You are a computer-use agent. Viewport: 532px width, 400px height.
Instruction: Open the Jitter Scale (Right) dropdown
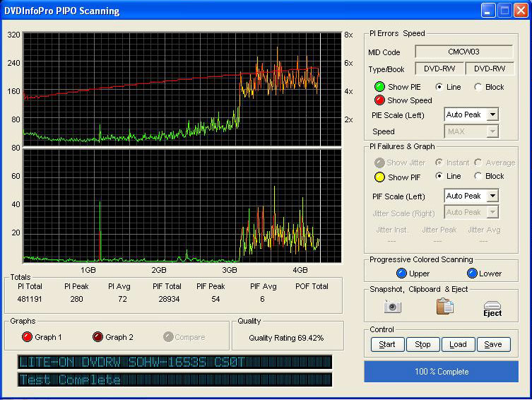click(x=492, y=212)
